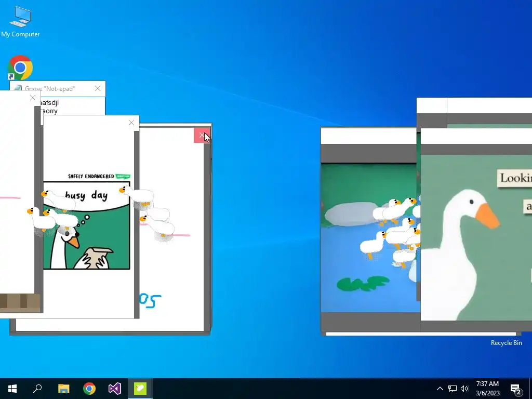This screenshot has width=532, height=399.
Task: Open the notification center with 2 alerts
Action: coord(516,389)
